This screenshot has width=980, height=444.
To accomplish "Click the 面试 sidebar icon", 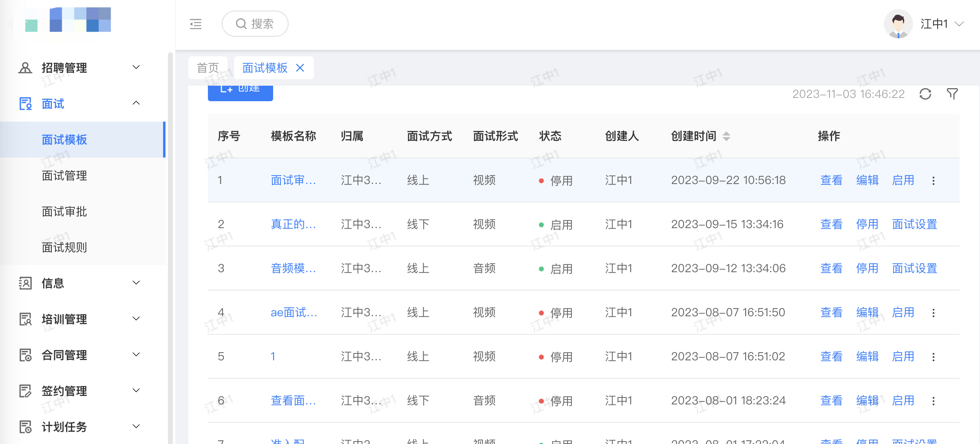I will pyautogui.click(x=25, y=104).
